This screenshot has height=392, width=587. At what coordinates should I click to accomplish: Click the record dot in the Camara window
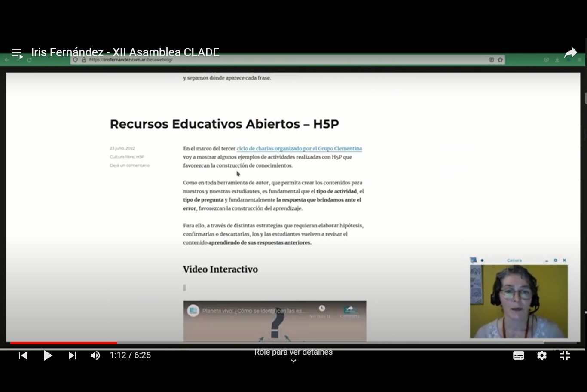(x=482, y=260)
